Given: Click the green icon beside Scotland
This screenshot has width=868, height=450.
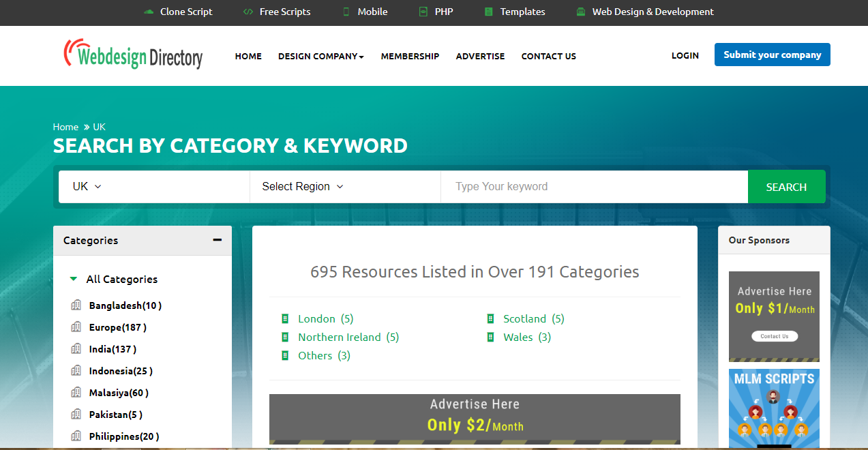Looking at the screenshot, I should tap(491, 318).
